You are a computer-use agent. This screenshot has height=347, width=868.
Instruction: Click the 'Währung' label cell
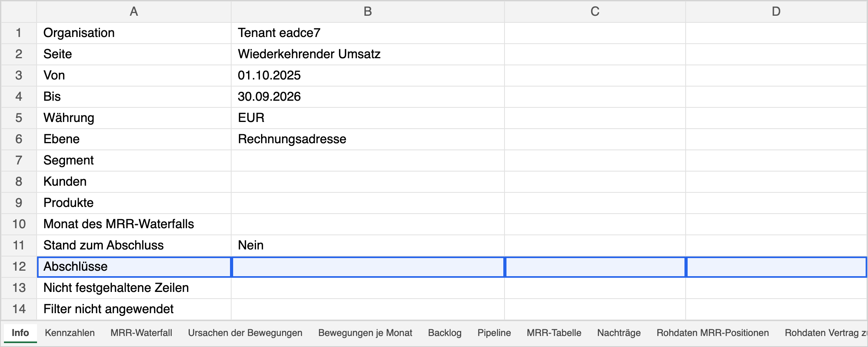(x=134, y=118)
